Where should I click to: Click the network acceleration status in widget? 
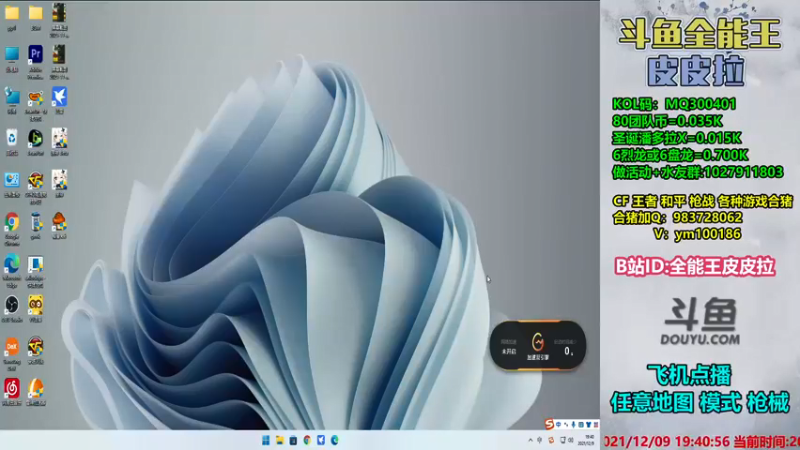[x=509, y=346]
